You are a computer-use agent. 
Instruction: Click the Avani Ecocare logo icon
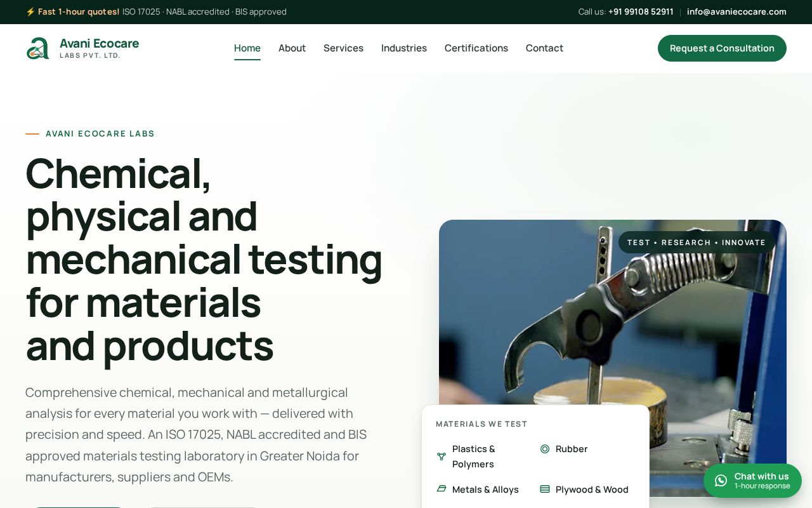(x=38, y=48)
